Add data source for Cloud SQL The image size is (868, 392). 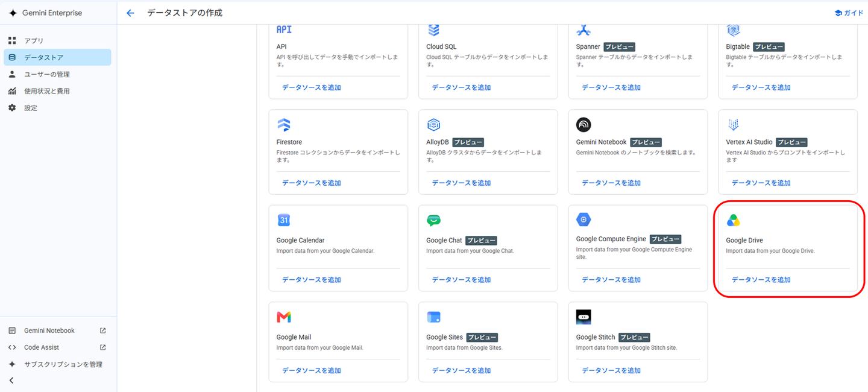point(461,87)
